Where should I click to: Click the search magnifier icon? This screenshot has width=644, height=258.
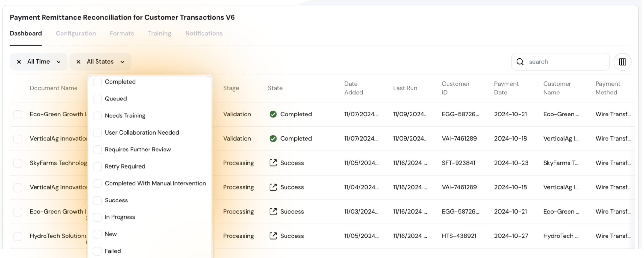(520, 62)
